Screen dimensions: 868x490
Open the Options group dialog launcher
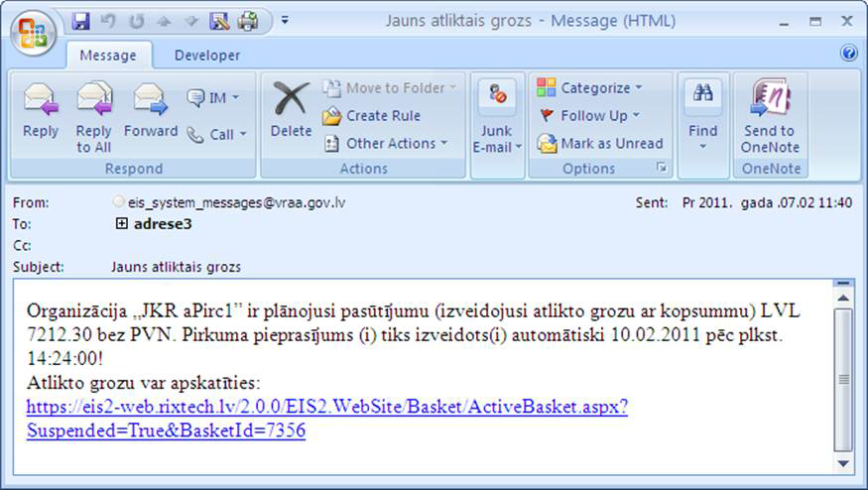662,168
